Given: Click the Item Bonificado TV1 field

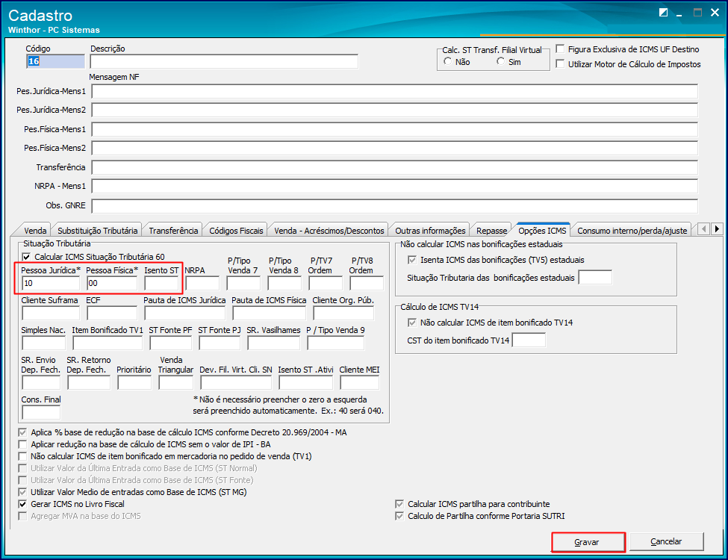Looking at the screenshot, I should (x=108, y=343).
